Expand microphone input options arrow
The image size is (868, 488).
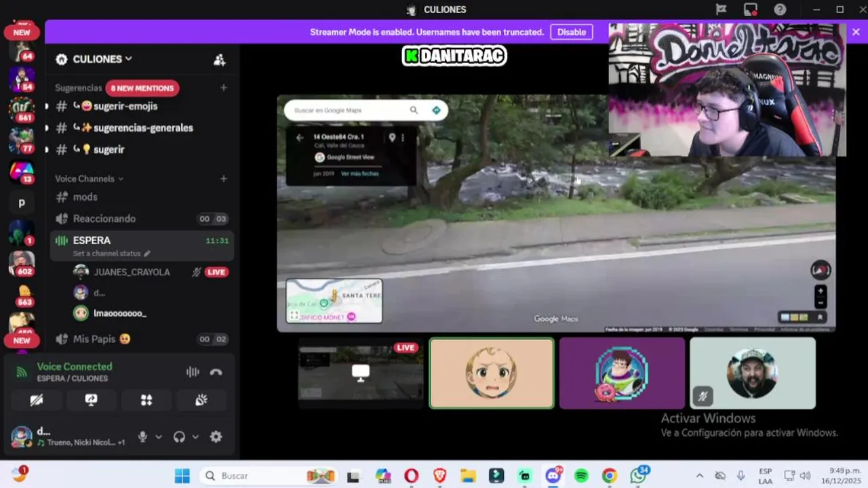[x=159, y=437]
